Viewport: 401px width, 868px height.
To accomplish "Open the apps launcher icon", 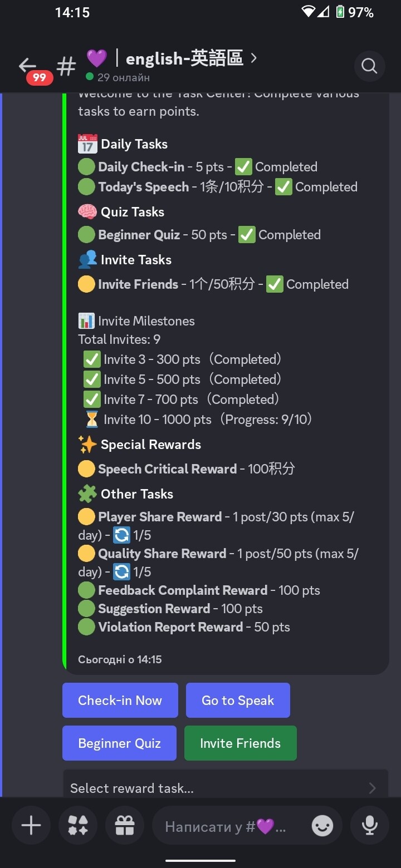I will pos(78,826).
